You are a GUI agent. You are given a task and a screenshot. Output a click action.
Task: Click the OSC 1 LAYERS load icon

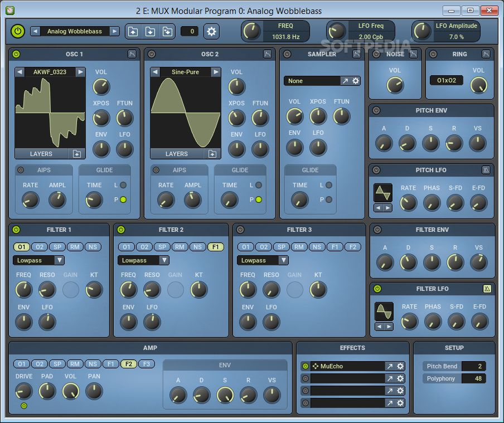[x=77, y=154]
